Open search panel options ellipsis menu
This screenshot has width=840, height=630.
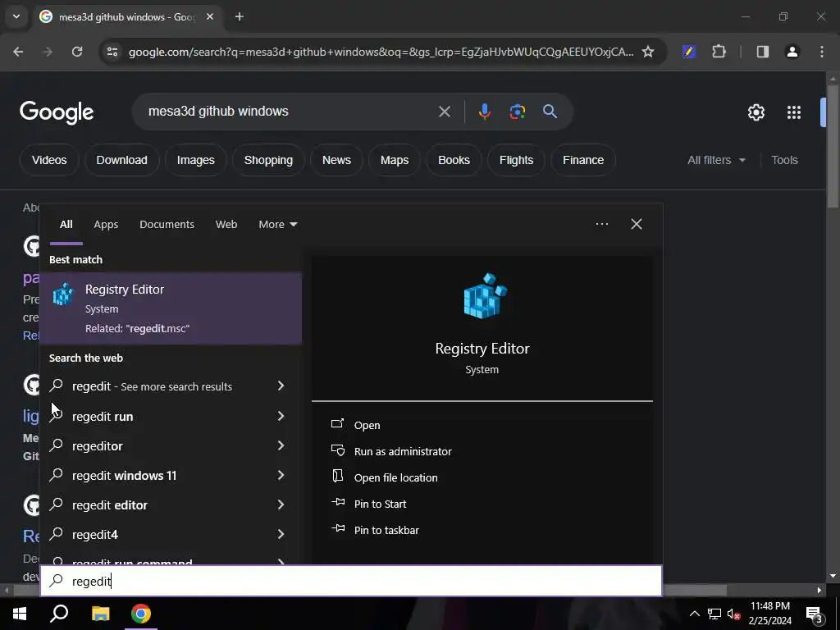coord(601,224)
